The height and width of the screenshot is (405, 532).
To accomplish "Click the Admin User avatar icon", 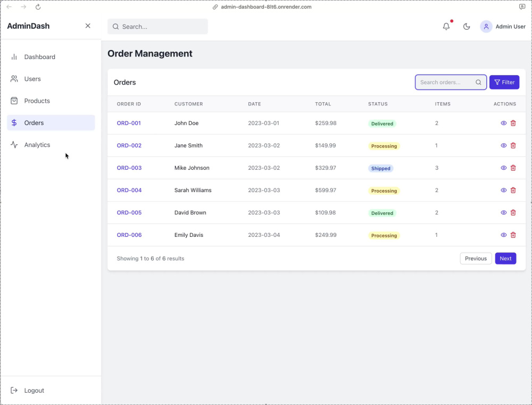I will (486, 27).
